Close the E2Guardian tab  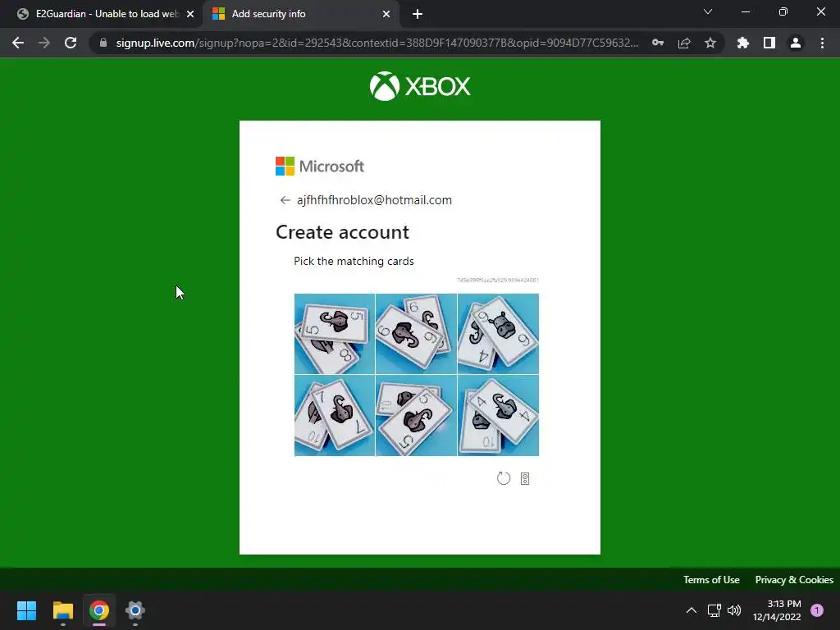pos(190,15)
